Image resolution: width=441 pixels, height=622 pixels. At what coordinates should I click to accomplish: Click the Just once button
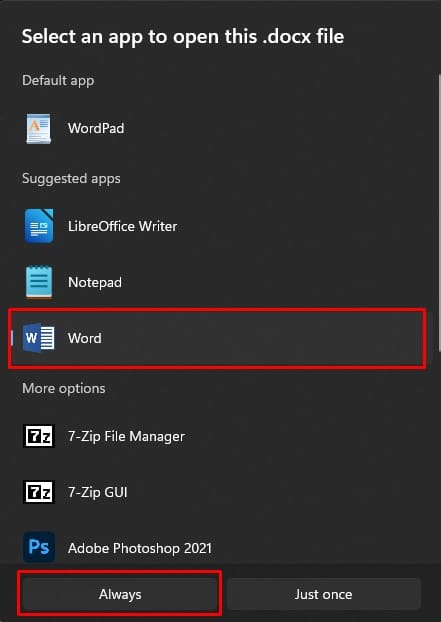click(323, 594)
